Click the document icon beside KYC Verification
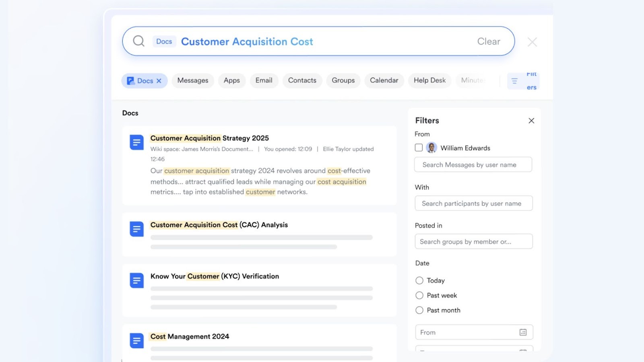 click(x=136, y=280)
